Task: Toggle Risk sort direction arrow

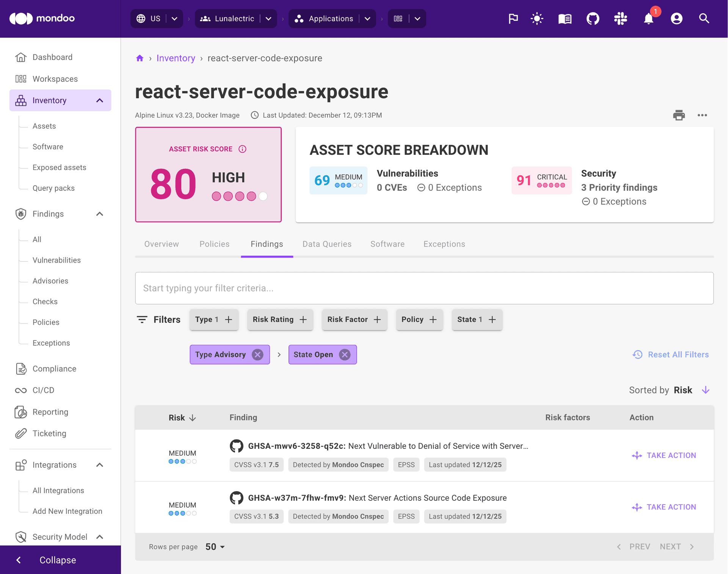Action: click(706, 390)
